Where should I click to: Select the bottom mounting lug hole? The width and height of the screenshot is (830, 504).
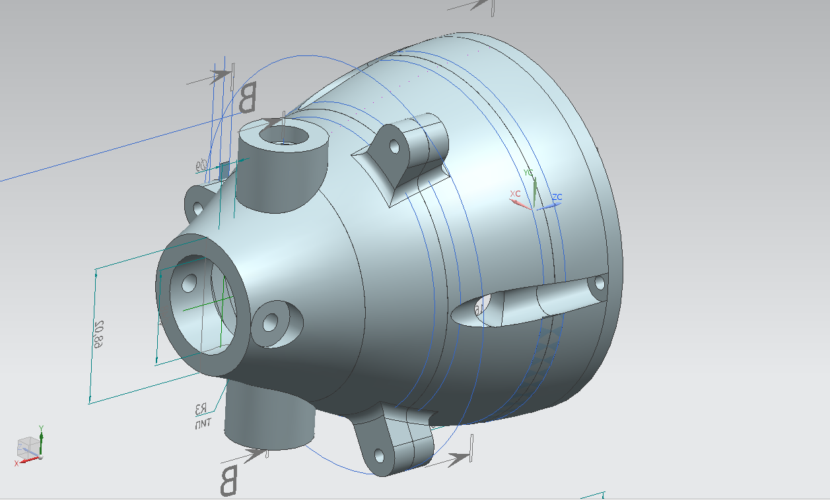(x=379, y=456)
